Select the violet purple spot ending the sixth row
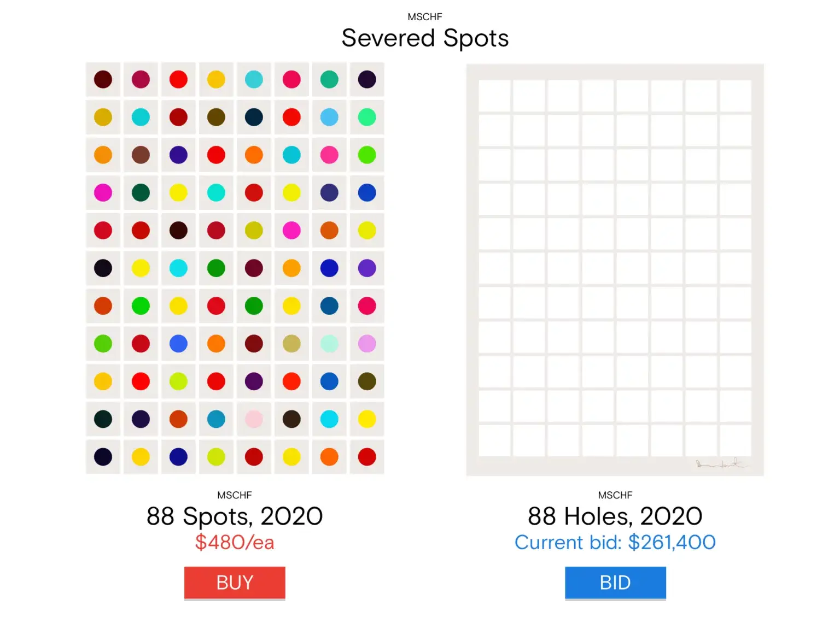Screen dimensions: 840x623 367,268
